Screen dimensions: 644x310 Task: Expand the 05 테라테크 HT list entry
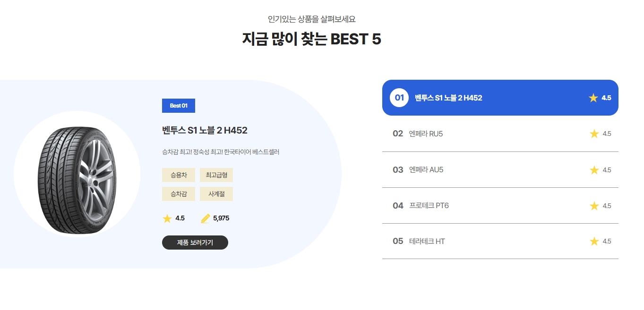tap(500, 241)
